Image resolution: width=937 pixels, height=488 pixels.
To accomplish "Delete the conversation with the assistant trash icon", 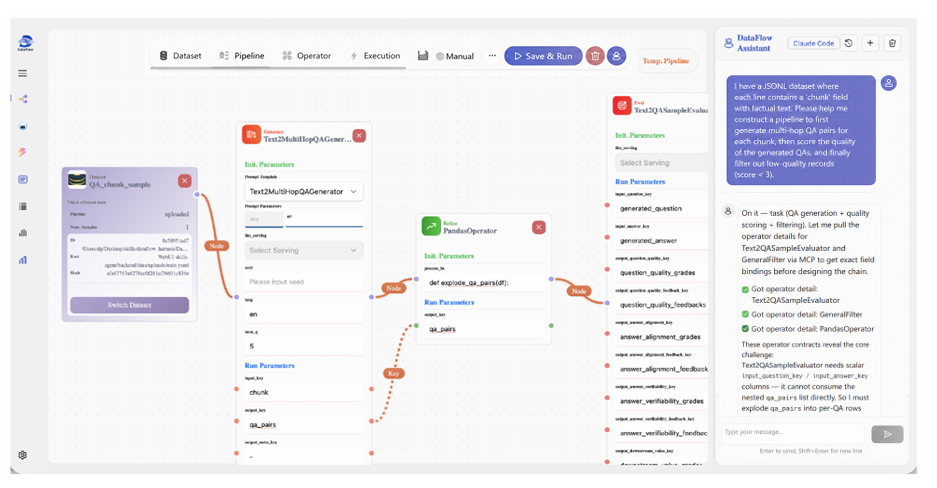I will 892,43.
